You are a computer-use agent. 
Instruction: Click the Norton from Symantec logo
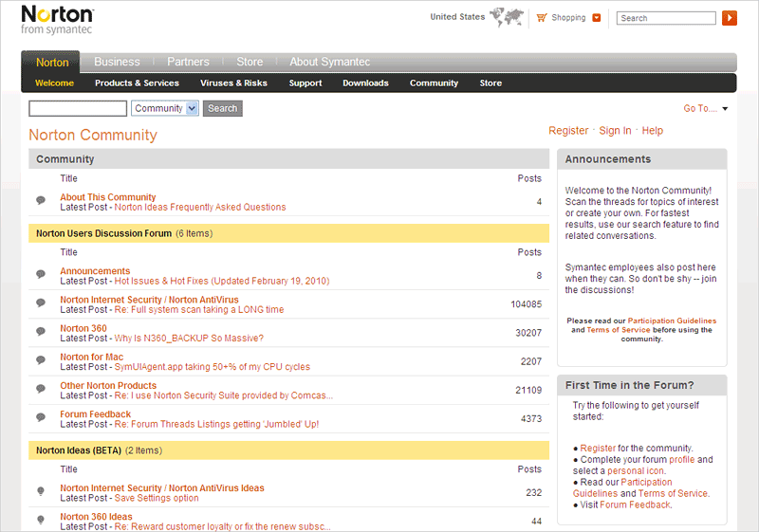pos(57,19)
